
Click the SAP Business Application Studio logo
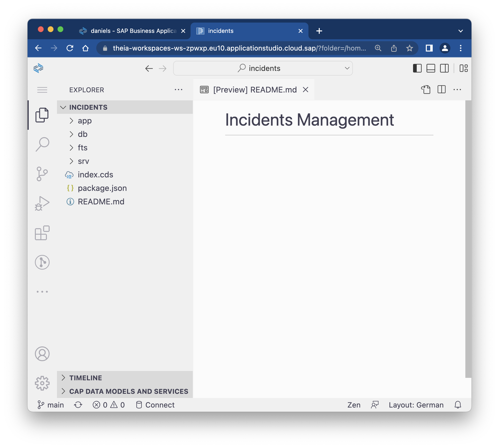(39, 68)
